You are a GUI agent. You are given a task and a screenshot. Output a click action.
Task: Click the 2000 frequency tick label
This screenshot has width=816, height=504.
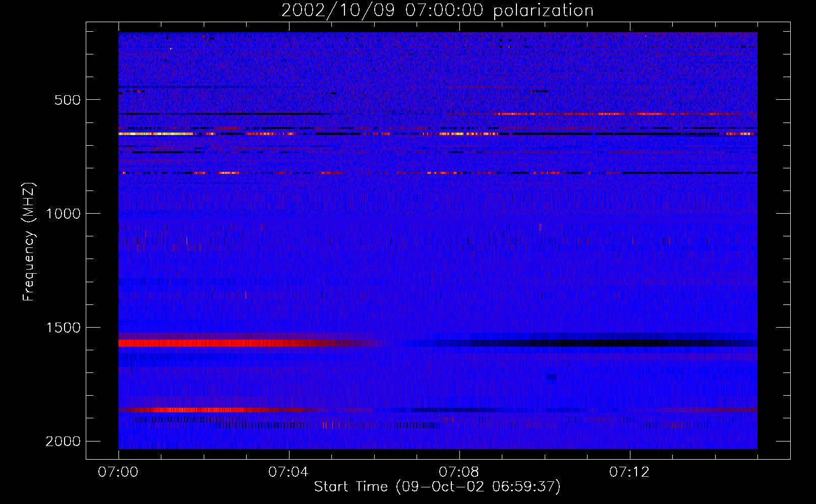[x=63, y=442]
